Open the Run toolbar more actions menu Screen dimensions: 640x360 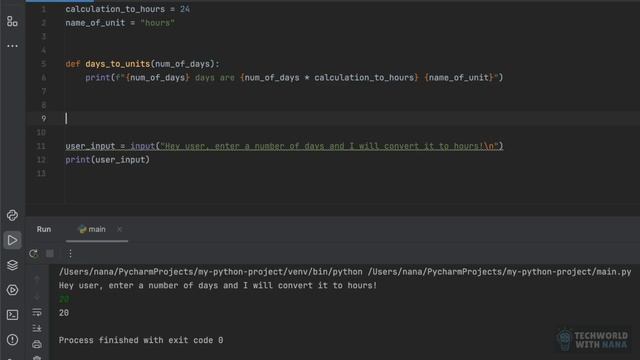tap(70, 253)
